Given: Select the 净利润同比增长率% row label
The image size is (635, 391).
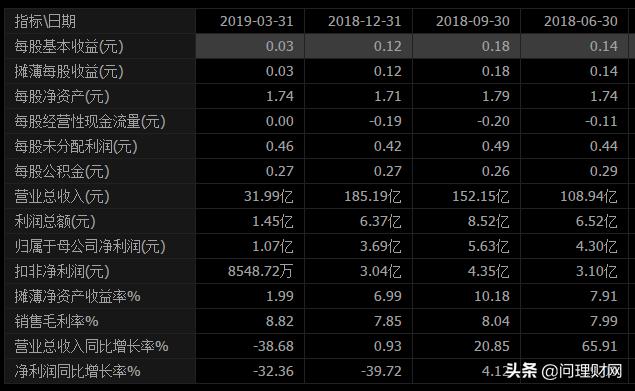Looking at the screenshot, I should (x=77, y=372).
